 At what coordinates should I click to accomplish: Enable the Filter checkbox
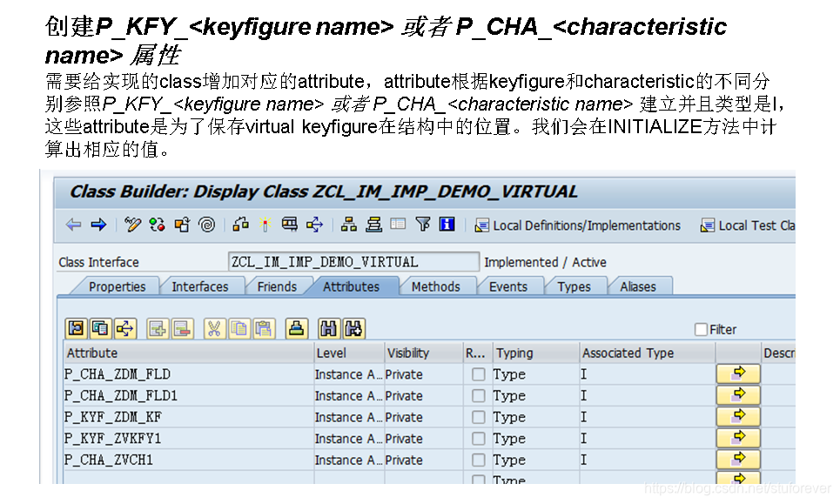click(701, 329)
